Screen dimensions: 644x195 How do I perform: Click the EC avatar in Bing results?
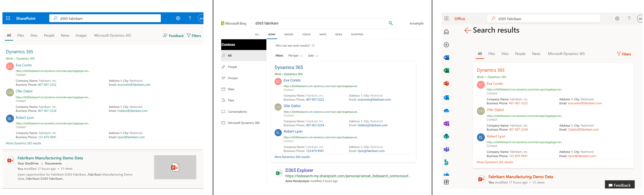(x=278, y=81)
